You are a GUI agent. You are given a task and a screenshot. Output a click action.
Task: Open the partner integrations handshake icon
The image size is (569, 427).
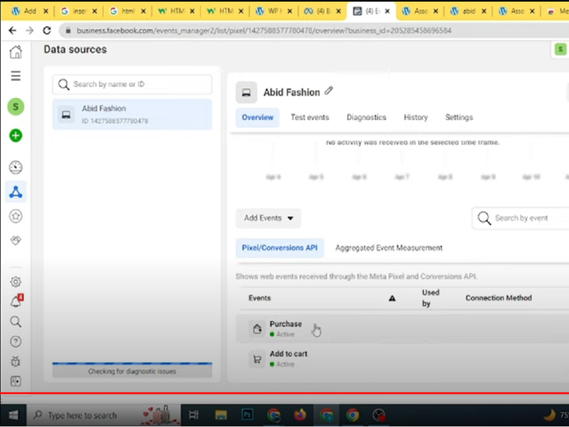click(x=16, y=240)
